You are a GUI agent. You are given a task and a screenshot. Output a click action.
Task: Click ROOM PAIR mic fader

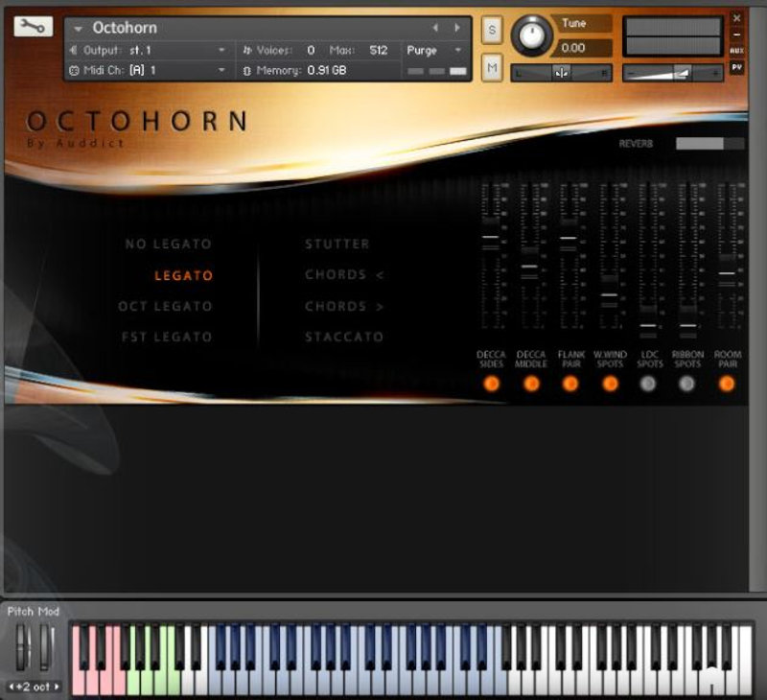coord(727,273)
